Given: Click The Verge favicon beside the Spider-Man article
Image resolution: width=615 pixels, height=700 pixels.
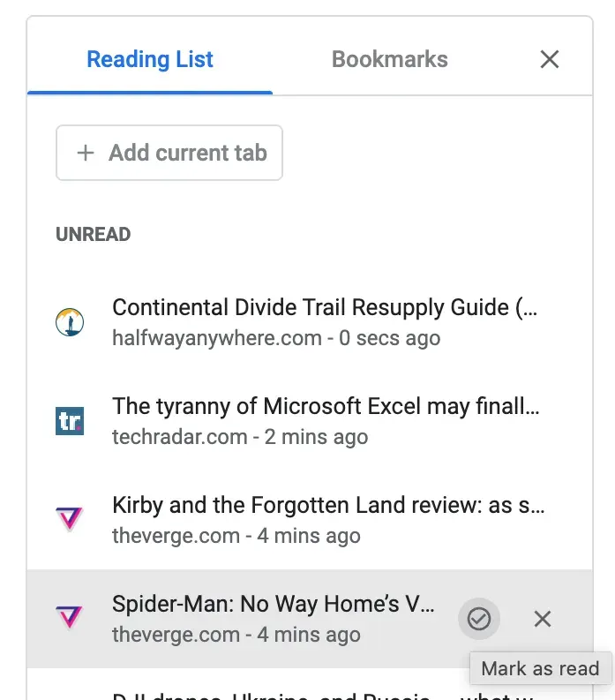Looking at the screenshot, I should (x=69, y=619).
